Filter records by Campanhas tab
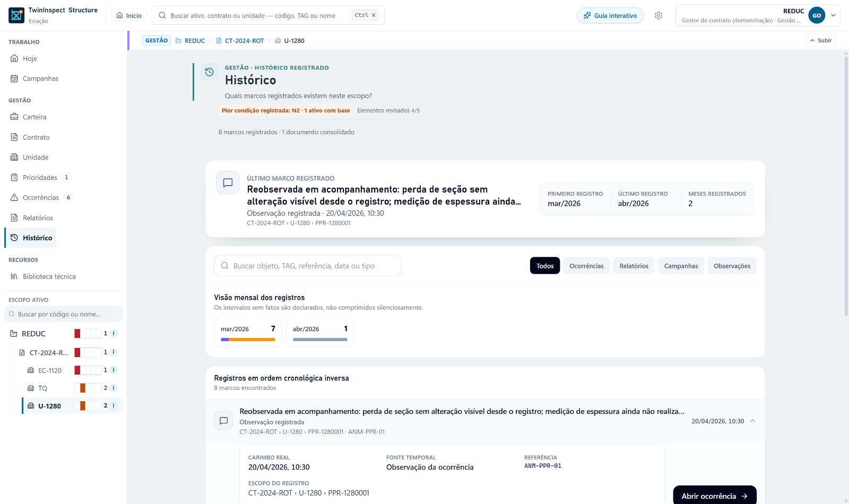849x504 pixels. point(681,266)
